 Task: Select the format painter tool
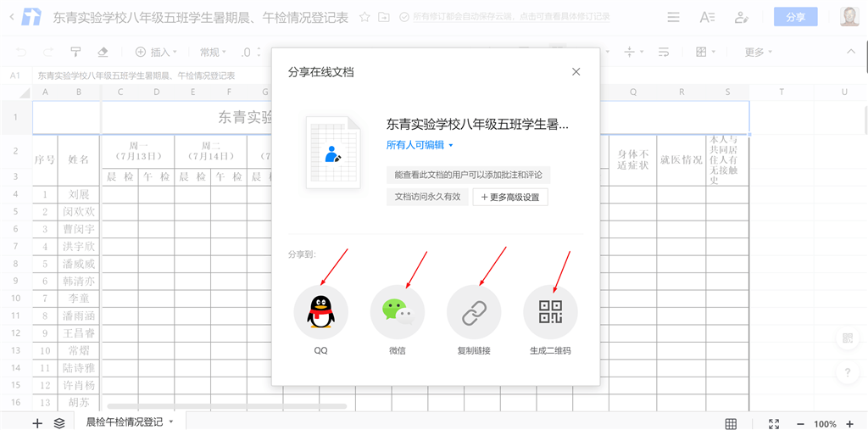click(75, 52)
